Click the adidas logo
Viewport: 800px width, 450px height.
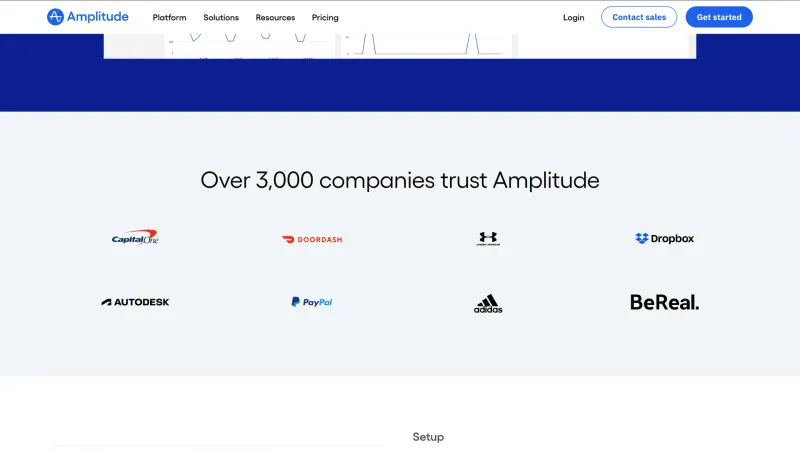pyautogui.click(x=488, y=303)
